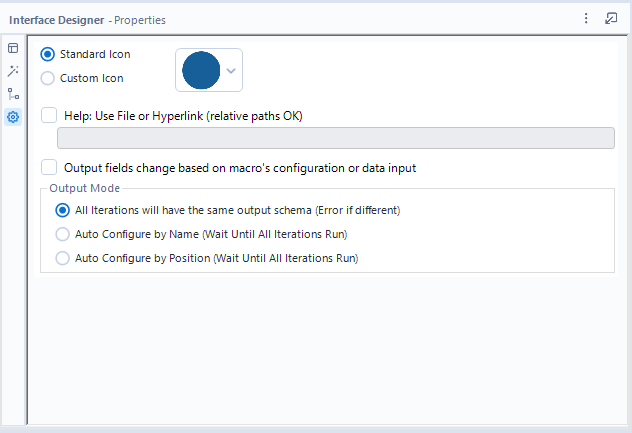Screen dimensions: 632x433
Task: Select the Custom Icon radio button
Action: [48, 77]
